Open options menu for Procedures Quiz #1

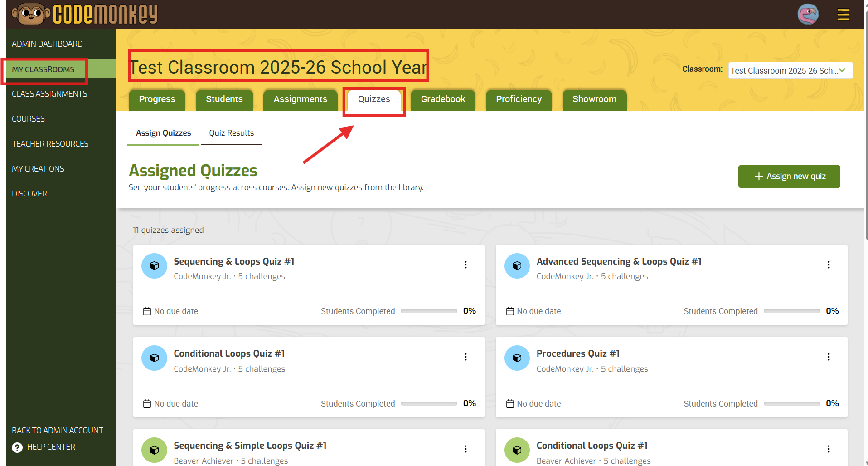[829, 357]
